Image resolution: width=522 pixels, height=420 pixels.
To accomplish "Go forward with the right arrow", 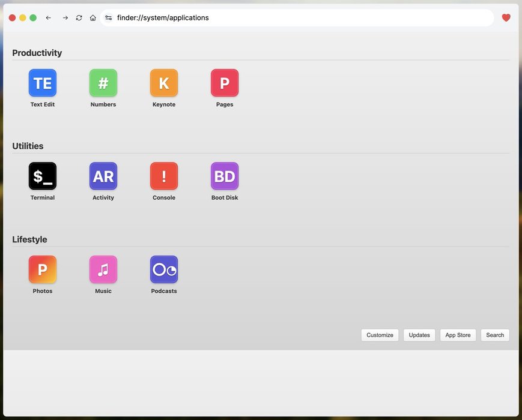I will coord(65,17).
